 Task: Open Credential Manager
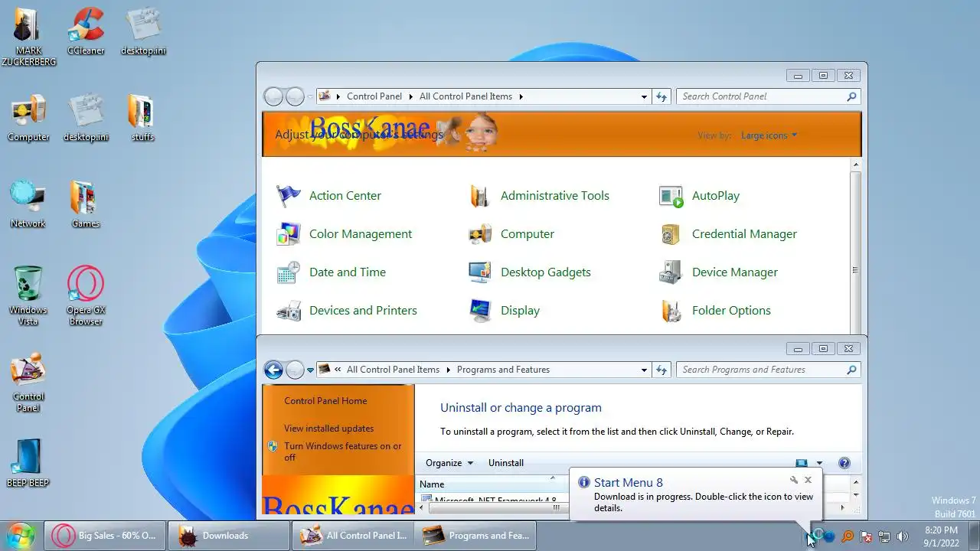pos(728,234)
